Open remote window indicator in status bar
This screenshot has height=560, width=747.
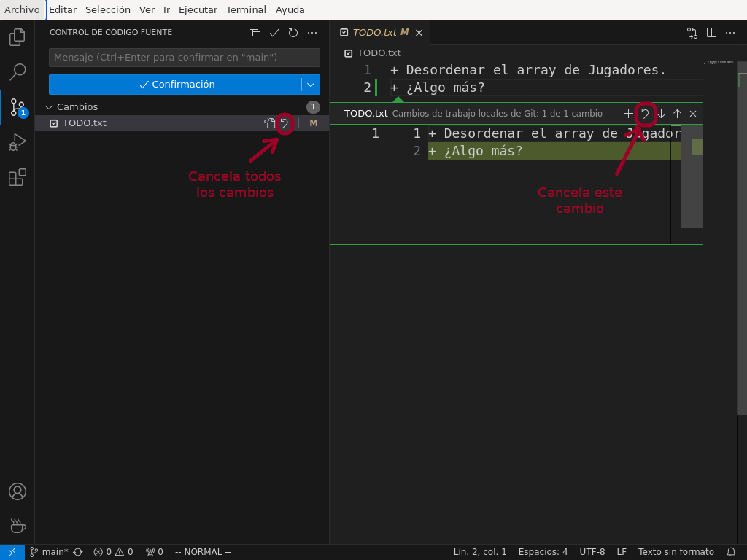coord(12,552)
